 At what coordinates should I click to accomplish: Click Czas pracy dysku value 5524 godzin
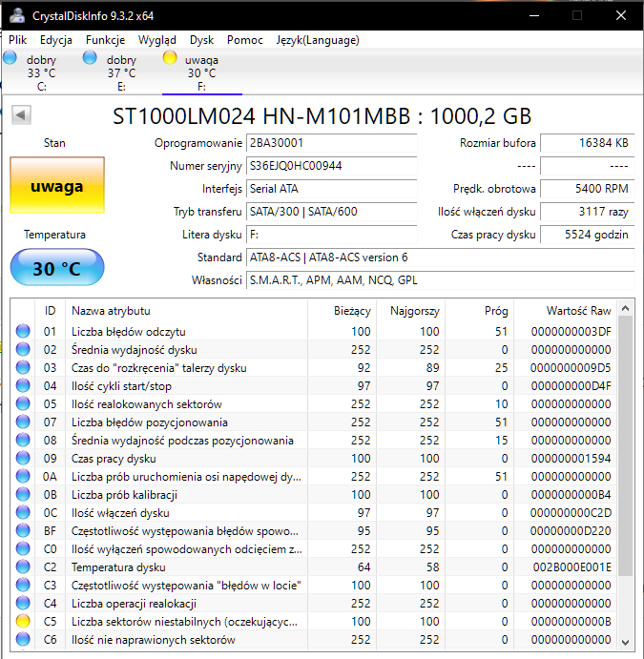pyautogui.click(x=588, y=234)
